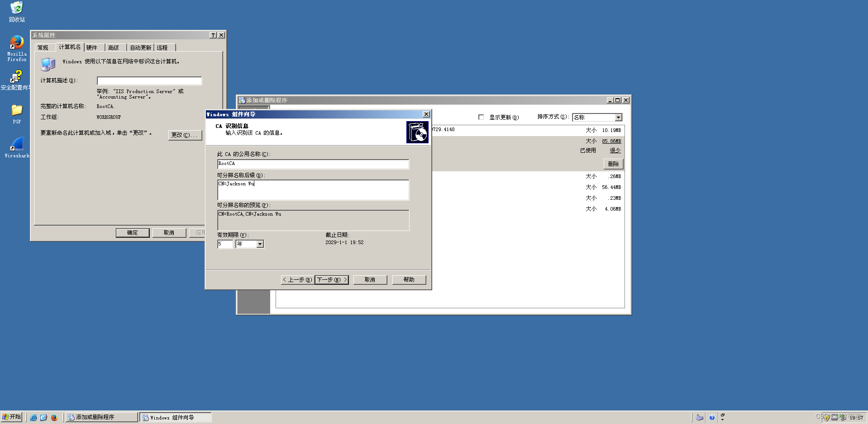The height and width of the screenshot is (424, 868).
Task: Click the 截止日期 value 2029-1-1 19:52
Action: [344, 243]
